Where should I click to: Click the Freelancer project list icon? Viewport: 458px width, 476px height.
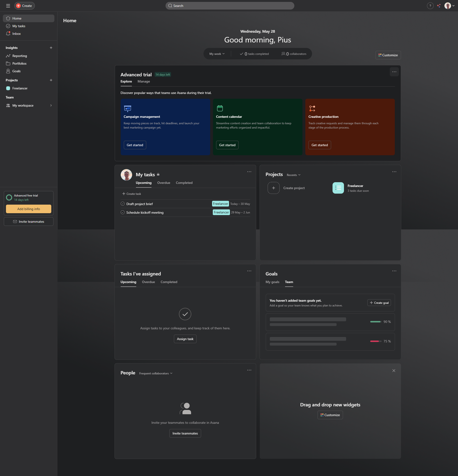click(338, 188)
